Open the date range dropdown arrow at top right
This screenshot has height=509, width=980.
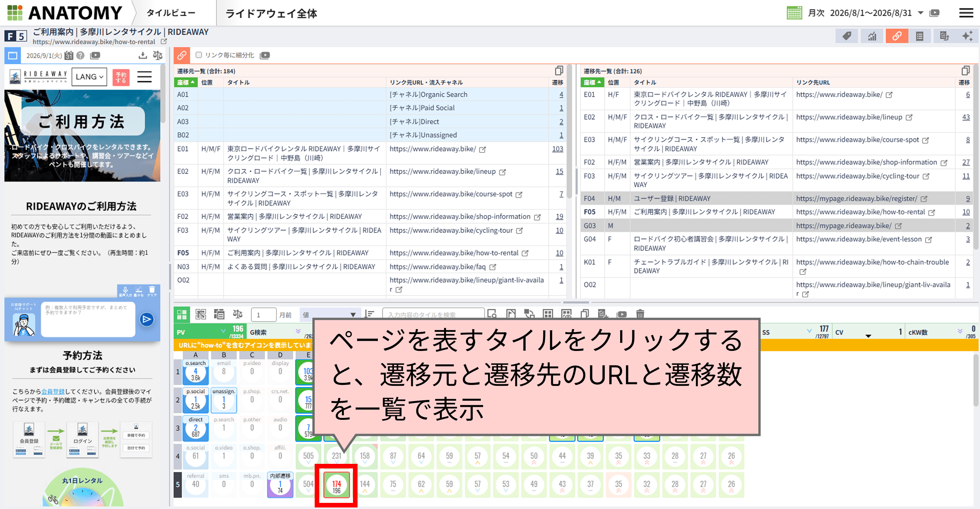[921, 13]
